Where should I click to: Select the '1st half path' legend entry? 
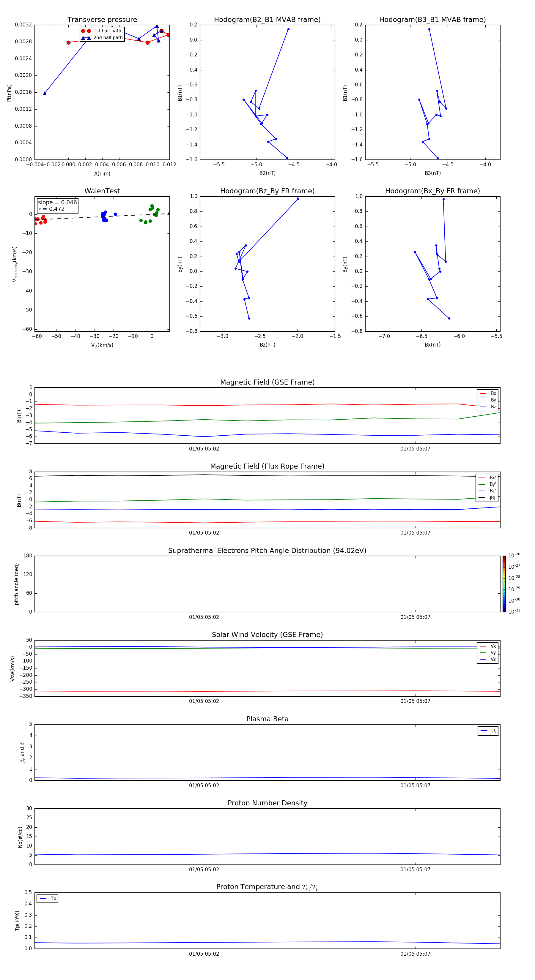click(x=102, y=31)
